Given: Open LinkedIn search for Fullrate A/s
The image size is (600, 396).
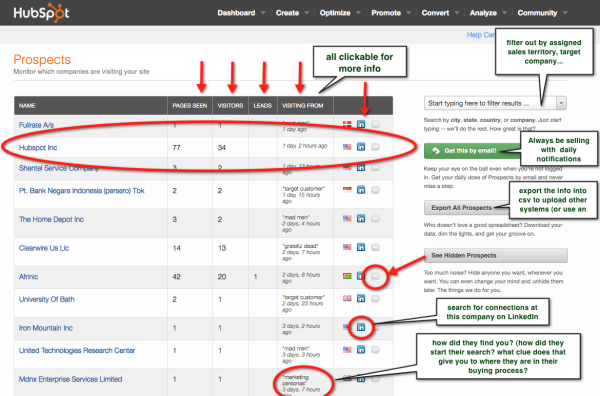Looking at the screenshot, I should pyautogui.click(x=361, y=124).
